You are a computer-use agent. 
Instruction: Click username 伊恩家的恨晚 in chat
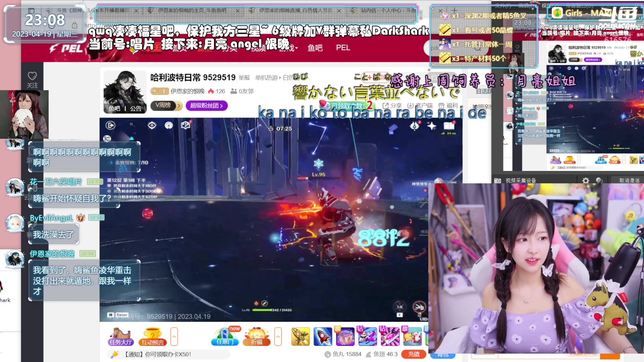click(52, 254)
